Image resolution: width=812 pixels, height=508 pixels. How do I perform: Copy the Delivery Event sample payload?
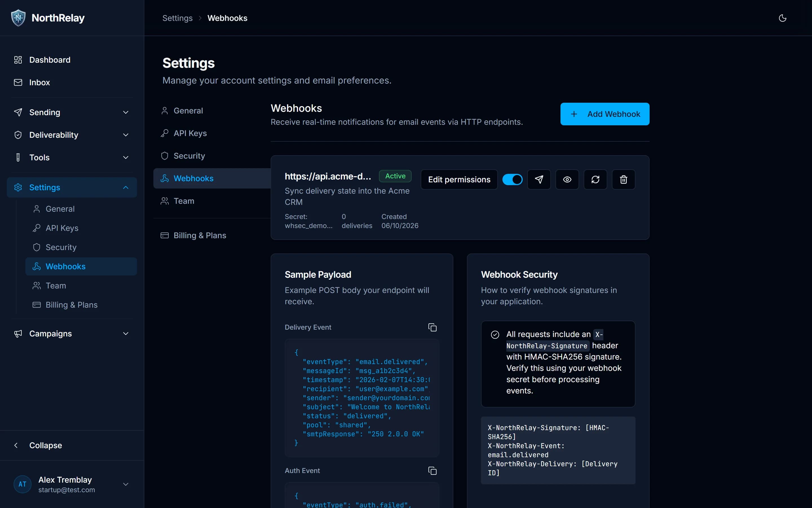coord(432,327)
